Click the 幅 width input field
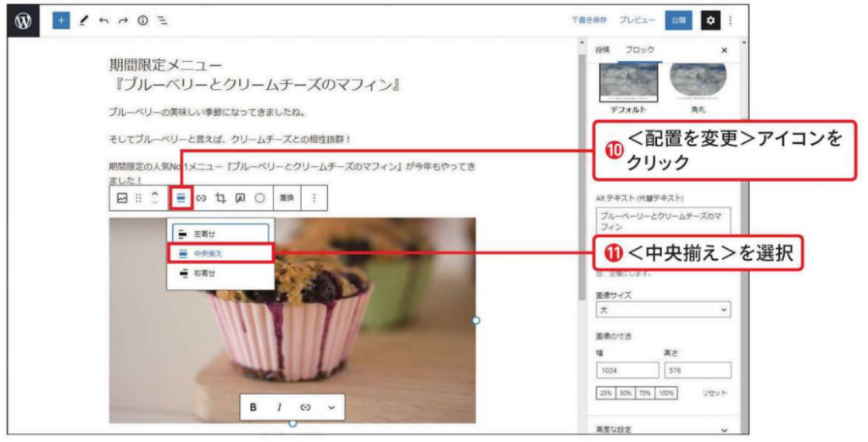Viewport: 868px width, 442px height. click(628, 370)
